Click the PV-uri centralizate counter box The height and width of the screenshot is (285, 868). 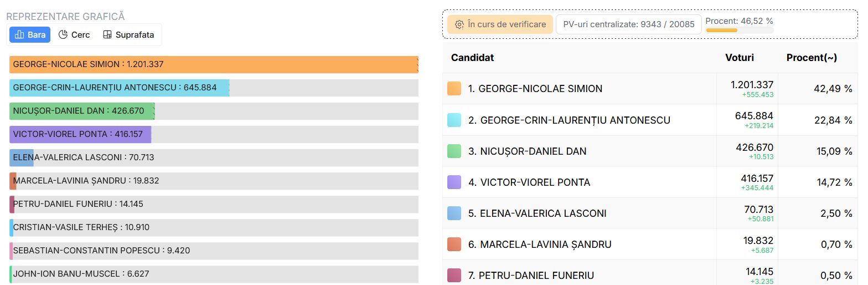pos(629,24)
